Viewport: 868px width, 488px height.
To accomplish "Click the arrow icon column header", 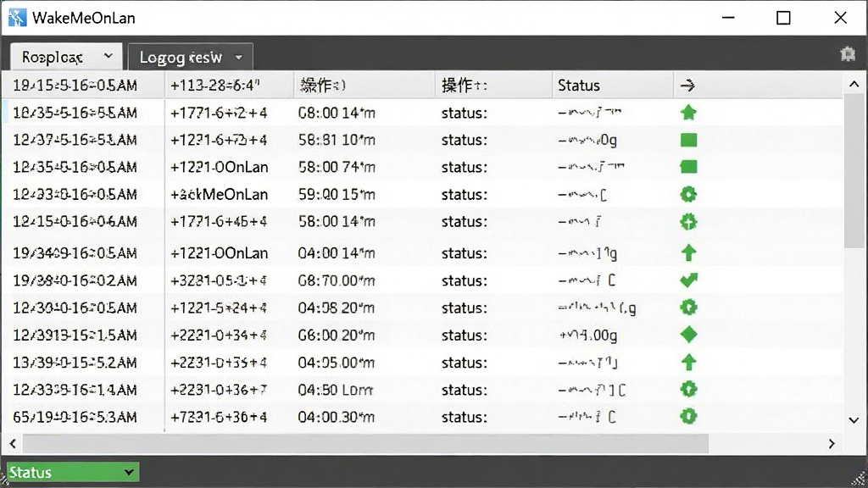I will pyautogui.click(x=687, y=86).
